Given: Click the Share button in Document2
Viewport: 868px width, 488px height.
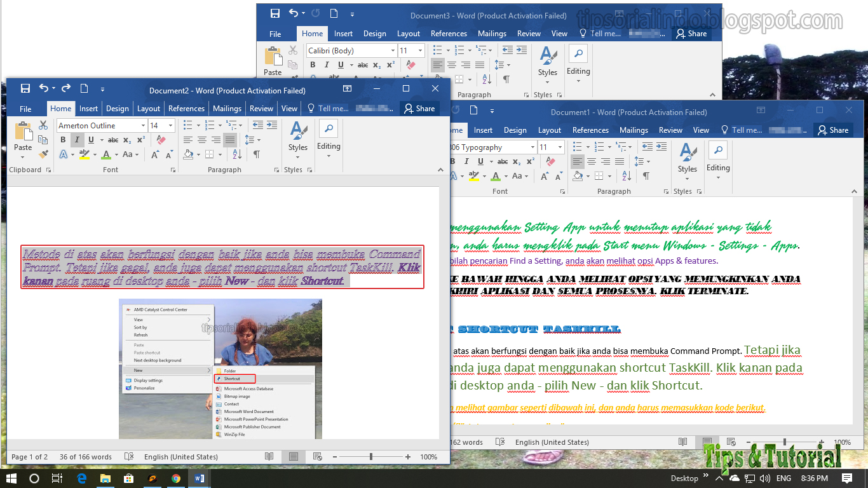Looking at the screenshot, I should pos(419,108).
